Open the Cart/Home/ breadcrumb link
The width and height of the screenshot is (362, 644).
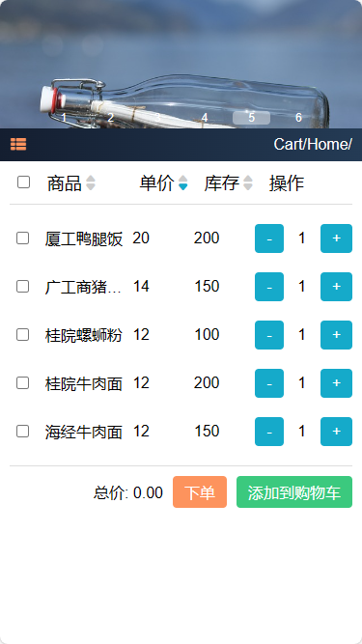tap(313, 144)
